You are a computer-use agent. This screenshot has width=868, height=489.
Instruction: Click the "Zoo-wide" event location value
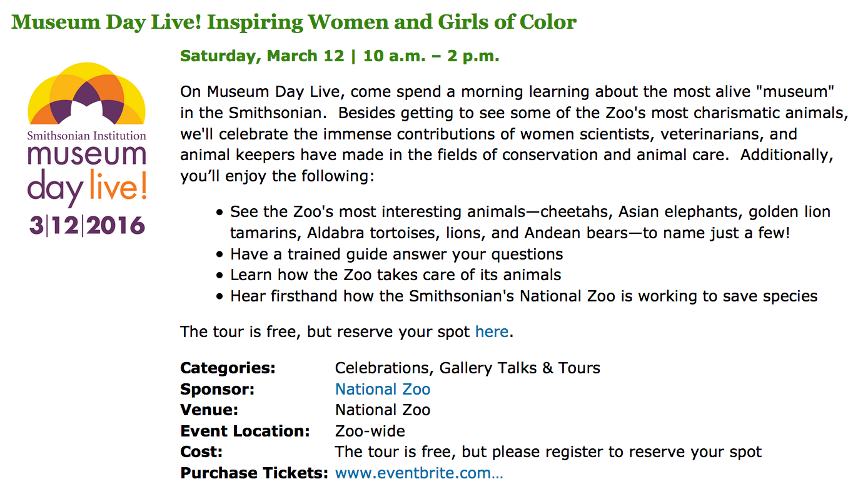[370, 431]
